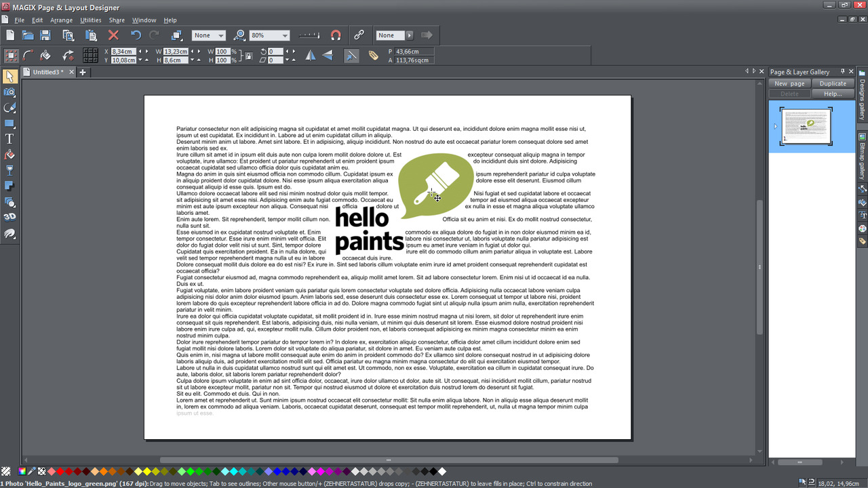The image size is (868, 488).
Task: Select the first bright red colour swatch
Action: 60,471
